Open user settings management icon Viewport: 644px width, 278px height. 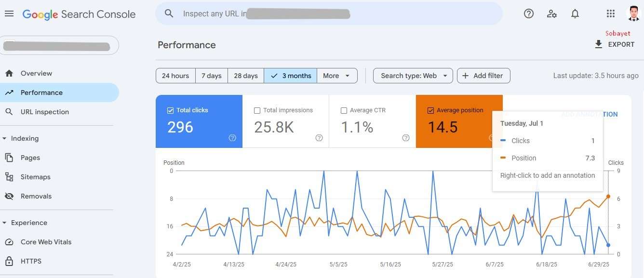tap(552, 14)
